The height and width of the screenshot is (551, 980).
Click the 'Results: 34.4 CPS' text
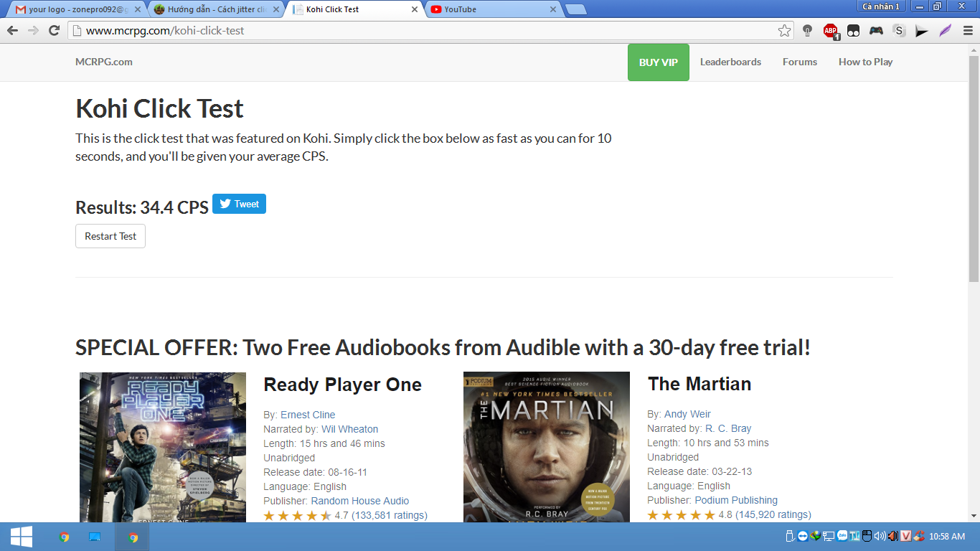coord(142,207)
